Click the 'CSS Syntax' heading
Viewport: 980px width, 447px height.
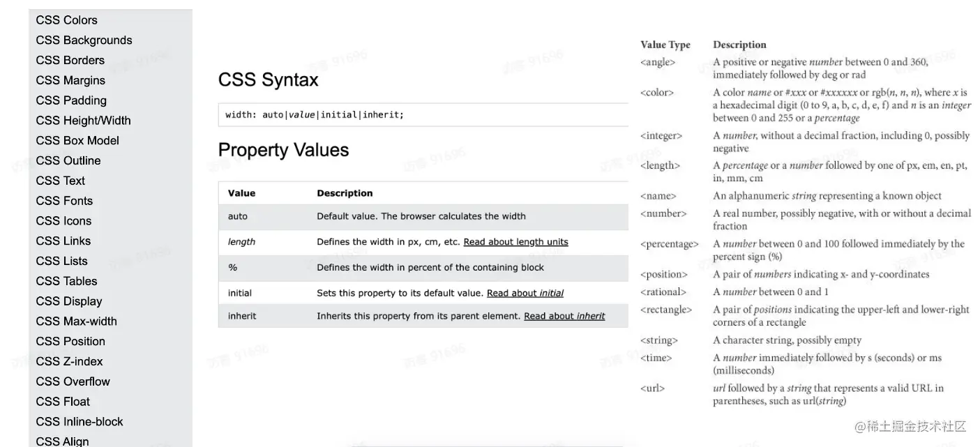point(268,80)
